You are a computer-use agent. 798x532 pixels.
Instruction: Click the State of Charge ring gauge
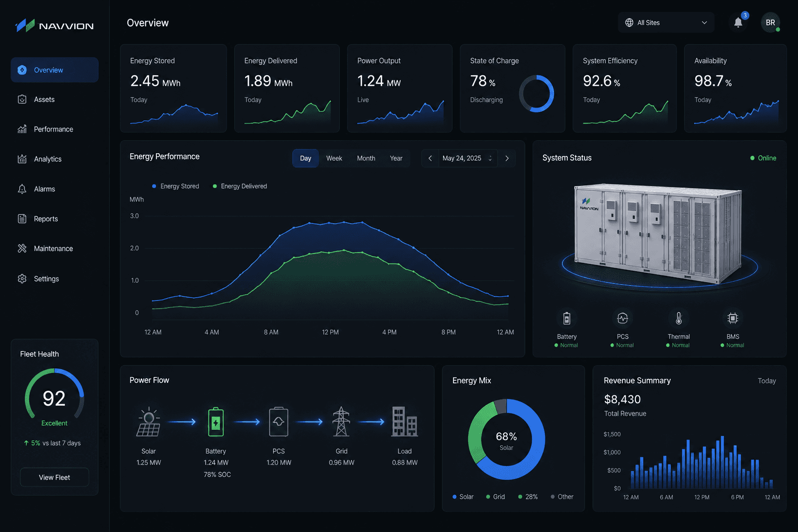point(537,94)
